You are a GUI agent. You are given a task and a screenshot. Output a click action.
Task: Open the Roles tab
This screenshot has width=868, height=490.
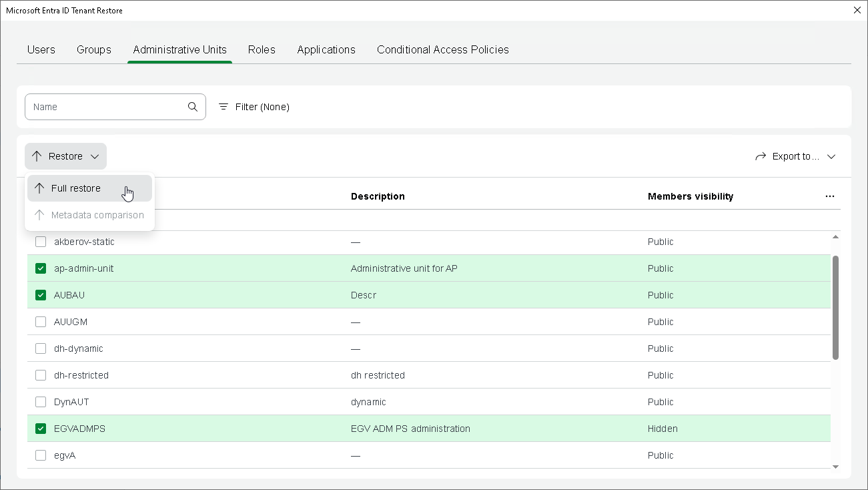pyautogui.click(x=262, y=49)
